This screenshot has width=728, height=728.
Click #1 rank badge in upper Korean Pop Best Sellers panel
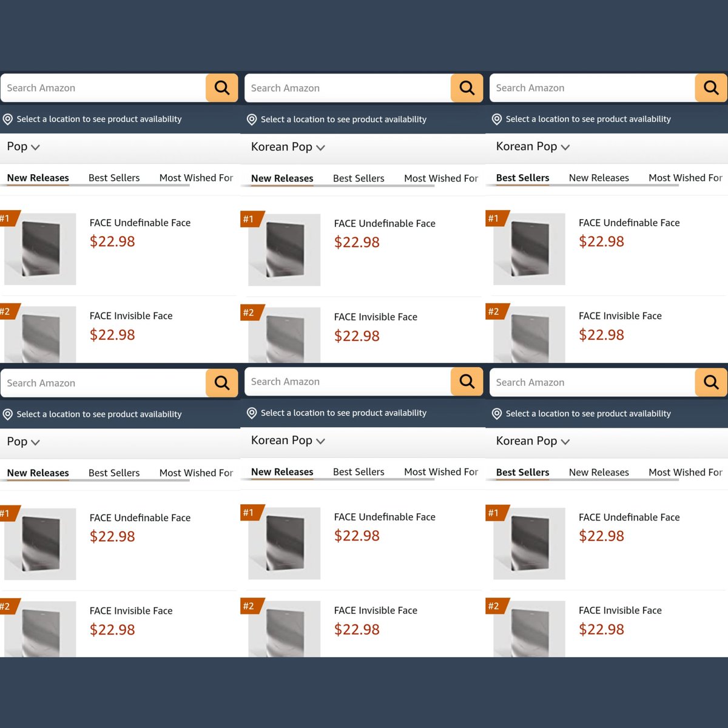point(496,218)
